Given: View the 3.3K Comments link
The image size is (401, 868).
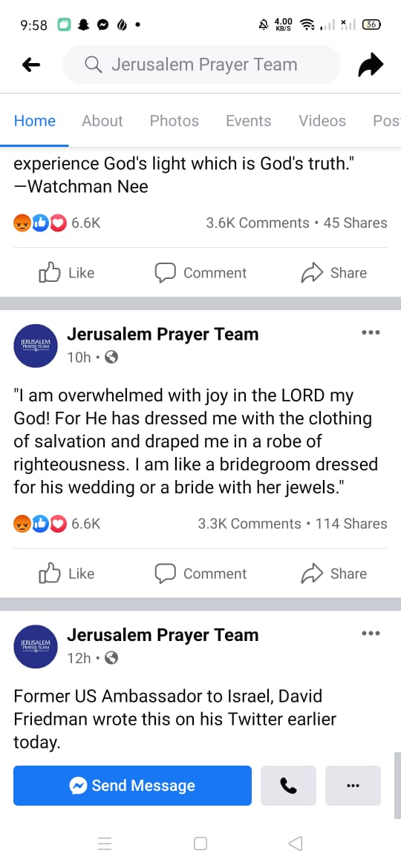Looking at the screenshot, I should point(250,524).
